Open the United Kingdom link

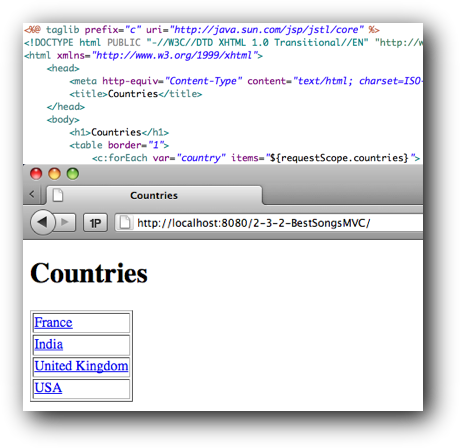(x=81, y=366)
